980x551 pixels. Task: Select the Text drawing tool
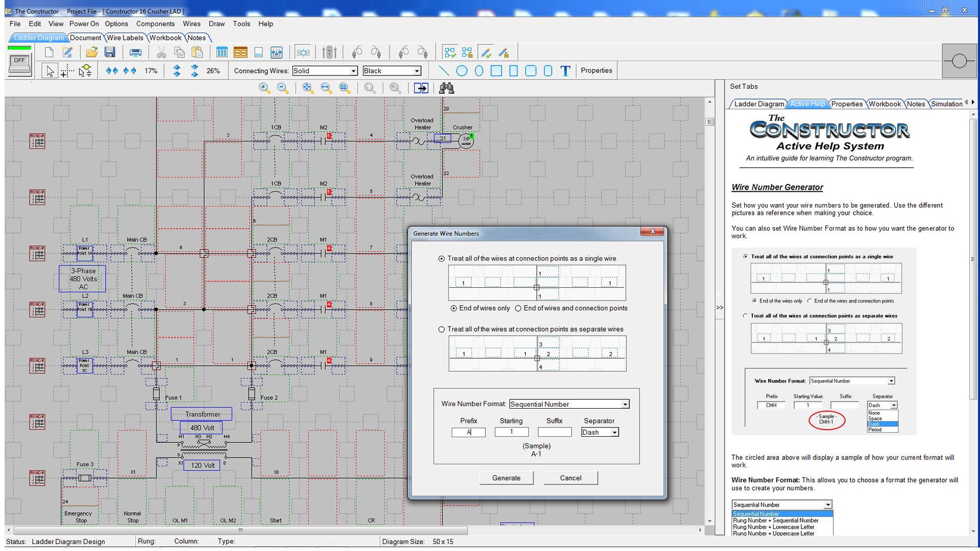click(565, 70)
